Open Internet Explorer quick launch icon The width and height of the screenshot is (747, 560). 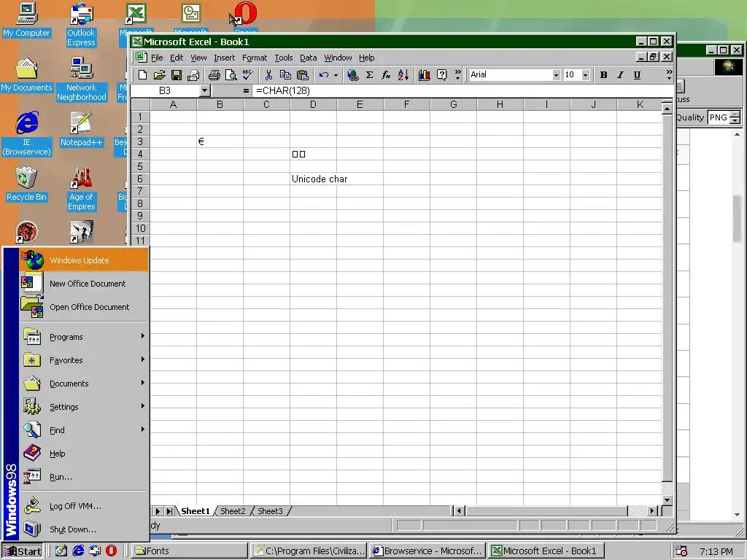click(78, 551)
